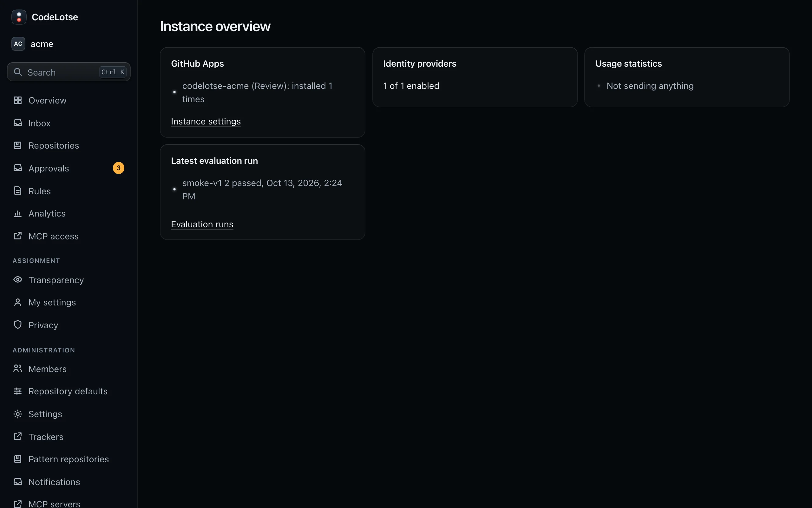Screen dimensions: 812x508
Task: Click the Inbox tray icon
Action: point(18,123)
